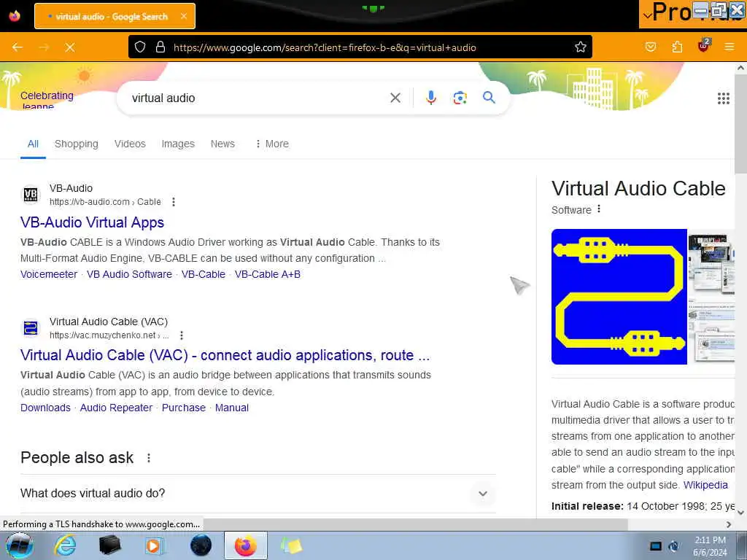Open the Firefox hamburger menu
747x560 pixels.
[729, 47]
